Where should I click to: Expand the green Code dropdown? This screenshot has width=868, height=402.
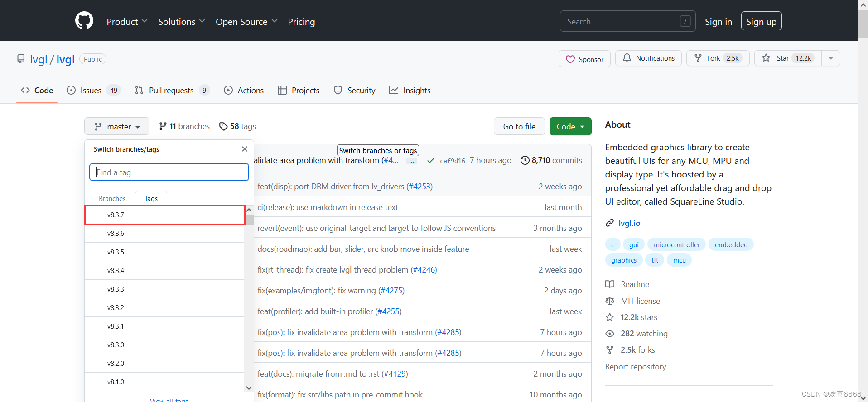570,126
